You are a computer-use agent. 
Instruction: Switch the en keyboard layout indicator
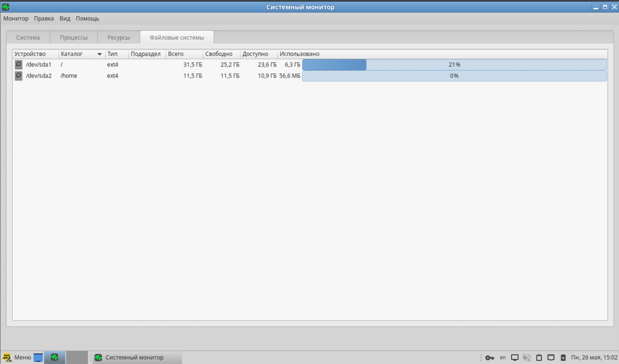click(503, 357)
